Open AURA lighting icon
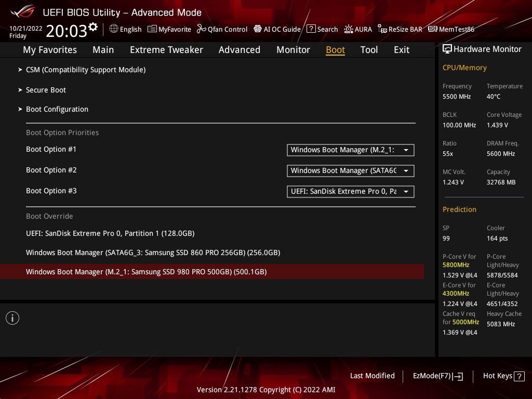Viewport: 532px width, 399px height. pyautogui.click(x=349, y=29)
